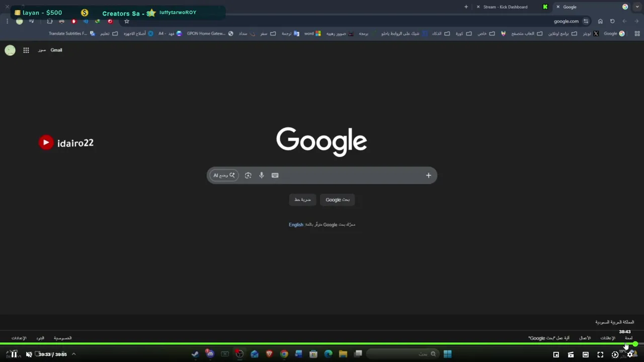644x362 pixels.
Task: Open the Google account avatar
Action: point(10,50)
